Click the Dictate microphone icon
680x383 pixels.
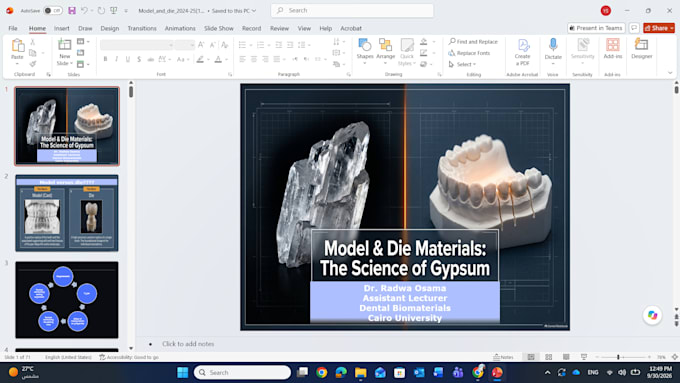tap(553, 45)
